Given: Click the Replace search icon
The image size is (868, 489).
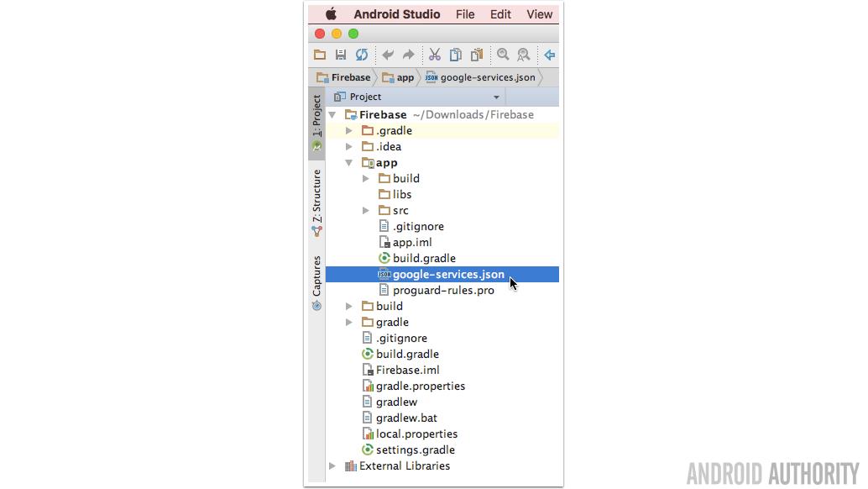Looking at the screenshot, I should coord(523,54).
